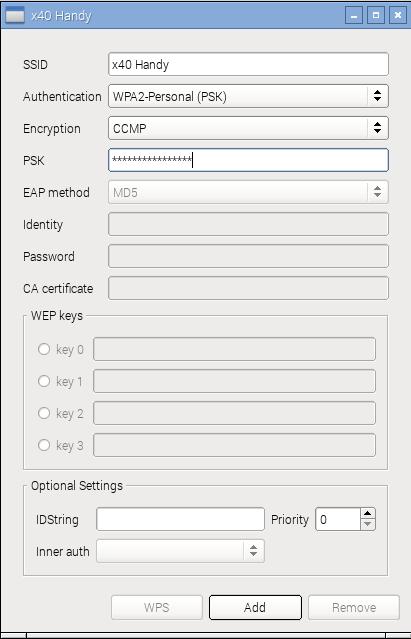Viewport: 411px width, 639px height.
Task: Focus the SSID text field
Action: point(248,64)
